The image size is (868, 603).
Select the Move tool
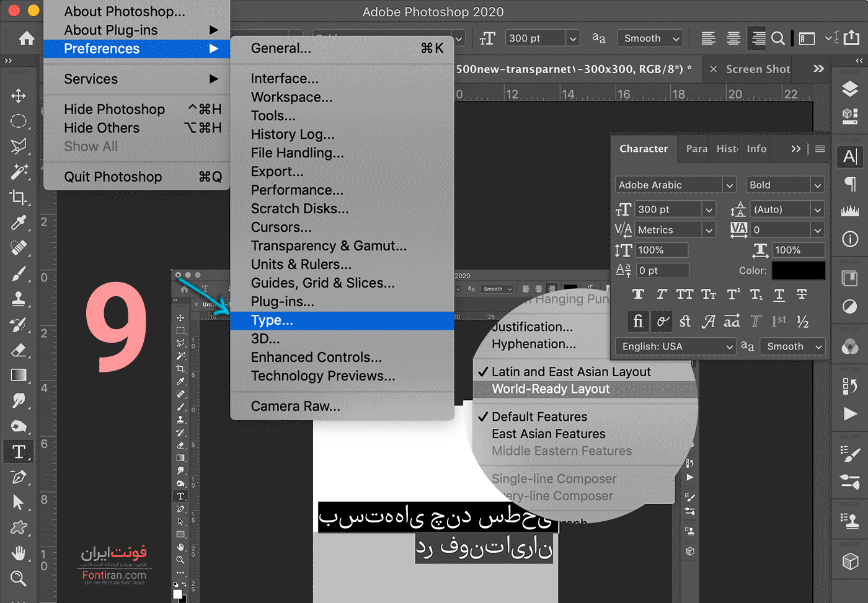(19, 95)
